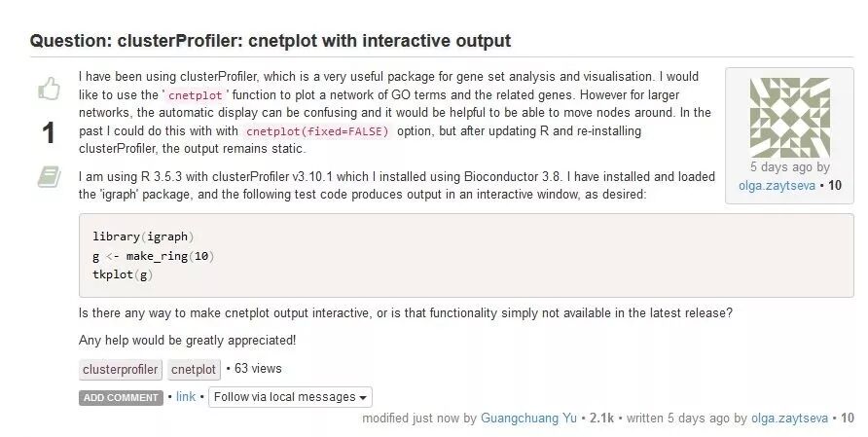Click olga.zaytseva link in the footer line
Image resolution: width=868 pixels, height=437 pixels.
point(789,419)
